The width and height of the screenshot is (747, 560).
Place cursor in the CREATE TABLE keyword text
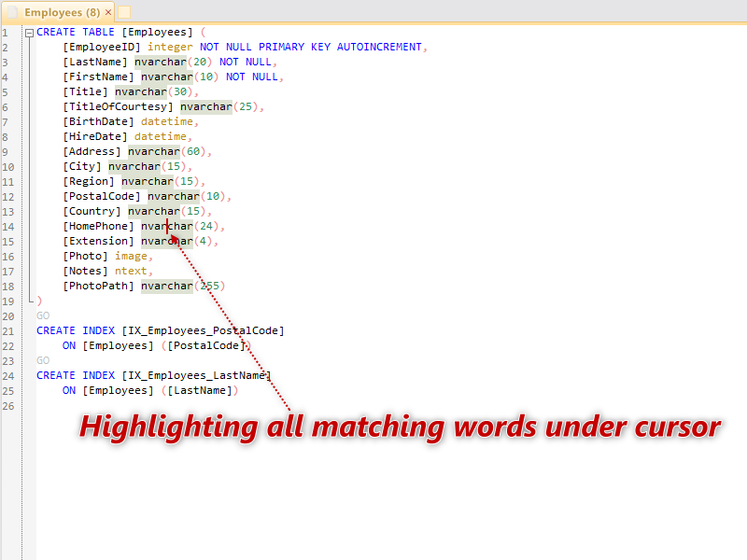click(76, 32)
